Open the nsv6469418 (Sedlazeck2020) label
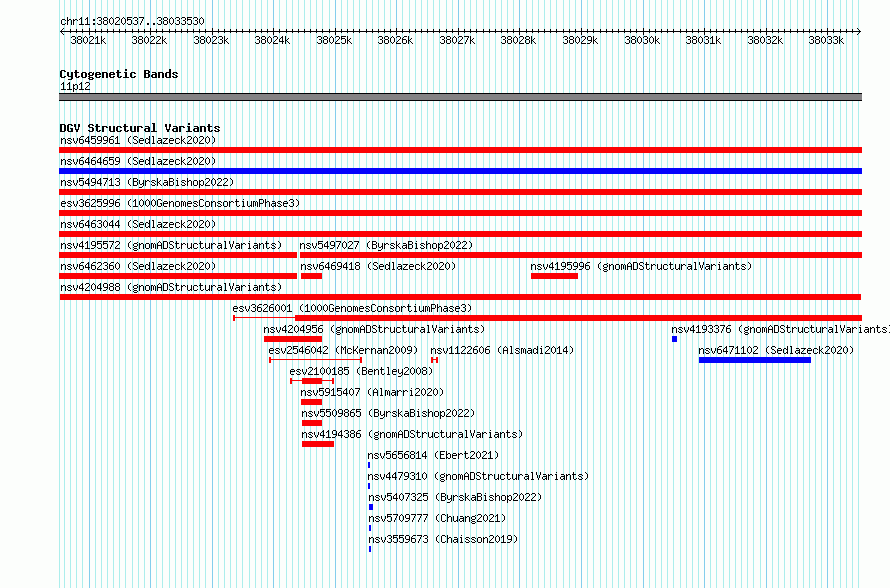Viewport: 890px width, 588px height. tap(378, 266)
